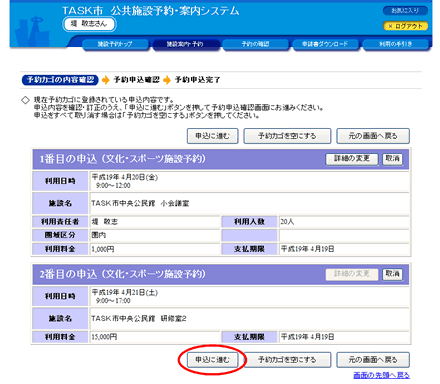Click the fee value 15,000円
Image resolution: width=440 pixels, height=384 pixels.
tap(104, 337)
